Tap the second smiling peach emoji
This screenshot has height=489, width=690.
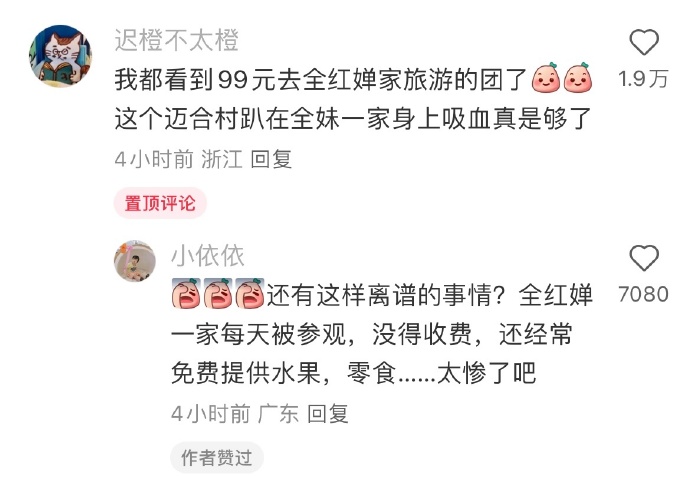pos(578,77)
